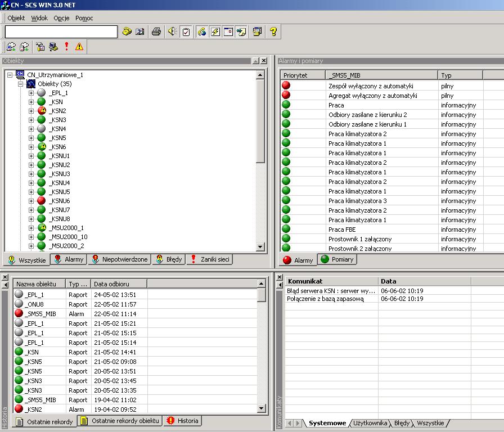The image size is (504, 432).
Task: Toggle the speaker sound icon
Action: (173, 31)
